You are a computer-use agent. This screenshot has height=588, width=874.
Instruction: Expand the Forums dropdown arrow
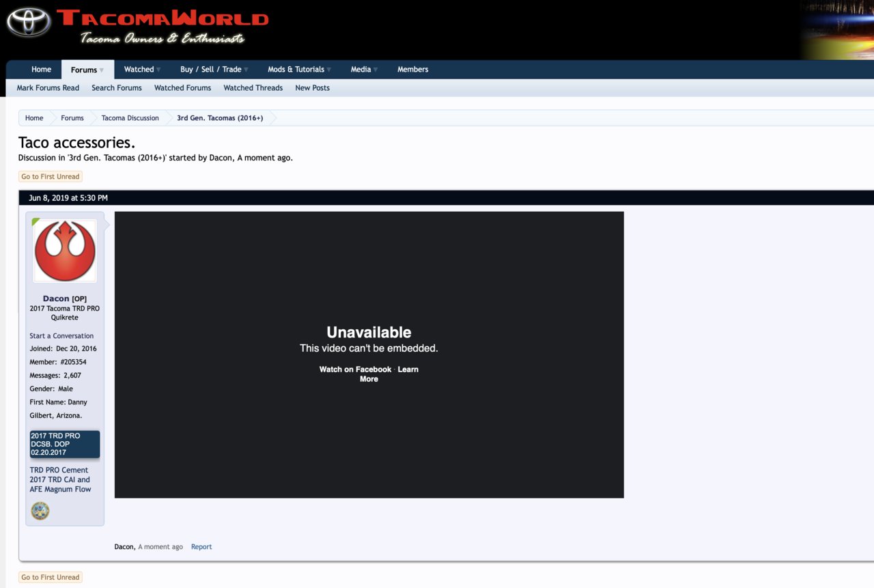click(102, 70)
